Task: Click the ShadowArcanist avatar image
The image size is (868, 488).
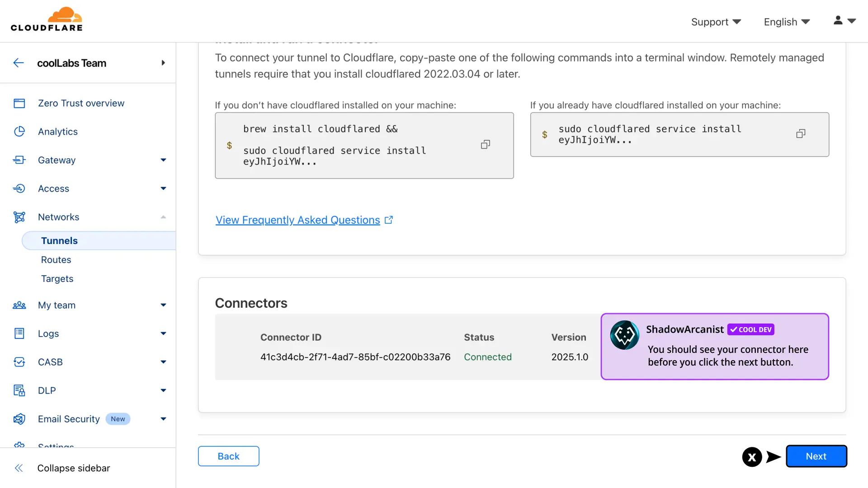Action: click(x=624, y=335)
